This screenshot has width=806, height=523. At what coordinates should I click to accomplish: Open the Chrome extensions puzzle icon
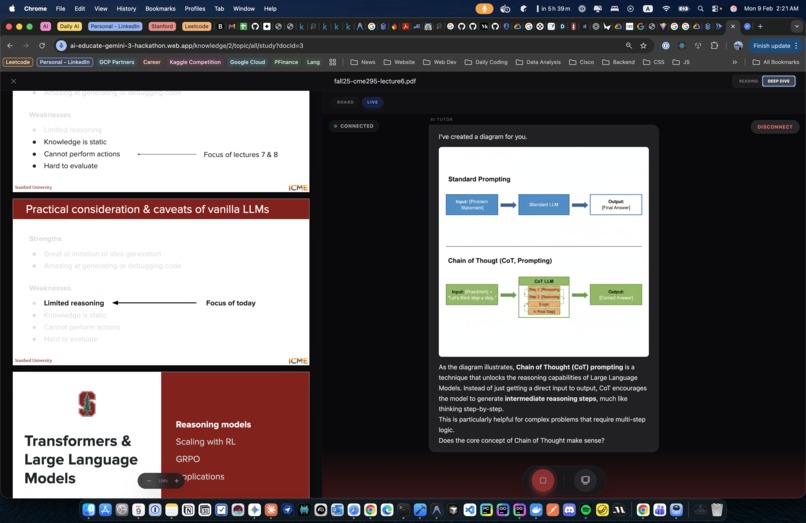(x=714, y=46)
